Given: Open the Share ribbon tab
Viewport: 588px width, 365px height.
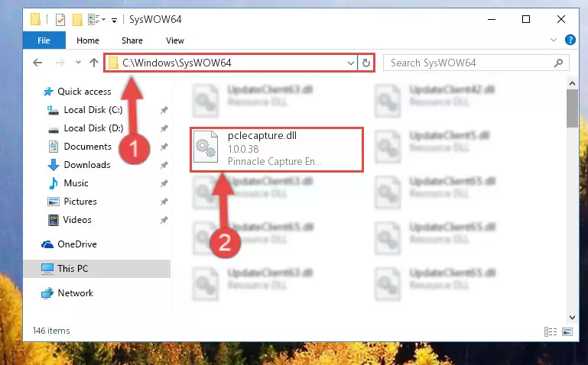Looking at the screenshot, I should coord(132,40).
